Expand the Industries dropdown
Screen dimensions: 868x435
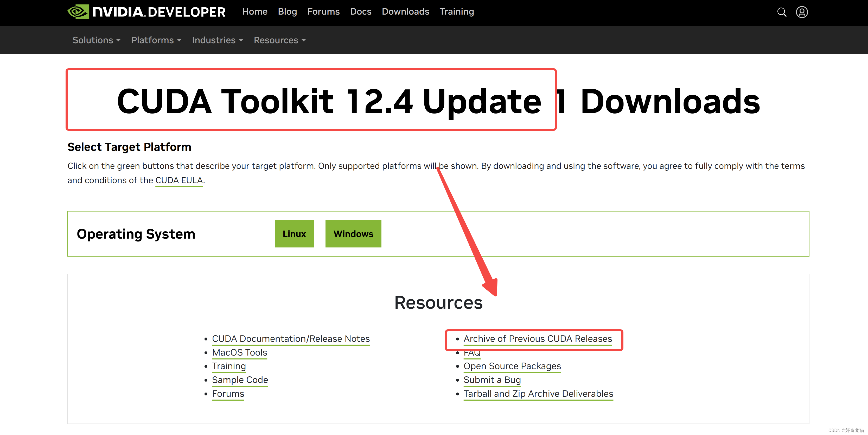(x=218, y=40)
